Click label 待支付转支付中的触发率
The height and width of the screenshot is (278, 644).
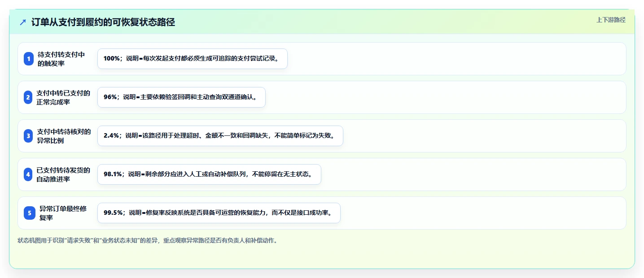(x=61, y=59)
